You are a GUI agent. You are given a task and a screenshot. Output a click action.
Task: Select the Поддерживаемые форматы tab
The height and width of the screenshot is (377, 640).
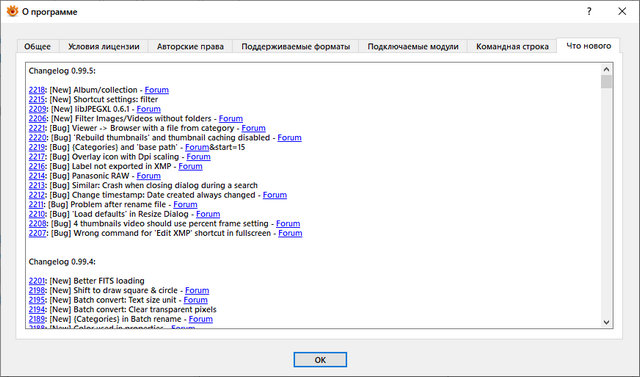[x=296, y=47]
